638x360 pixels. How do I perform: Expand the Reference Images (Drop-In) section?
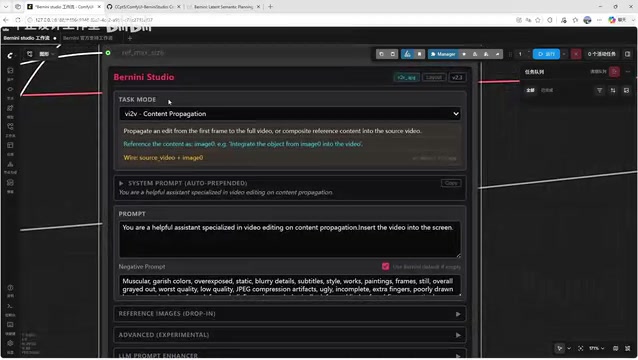290,314
